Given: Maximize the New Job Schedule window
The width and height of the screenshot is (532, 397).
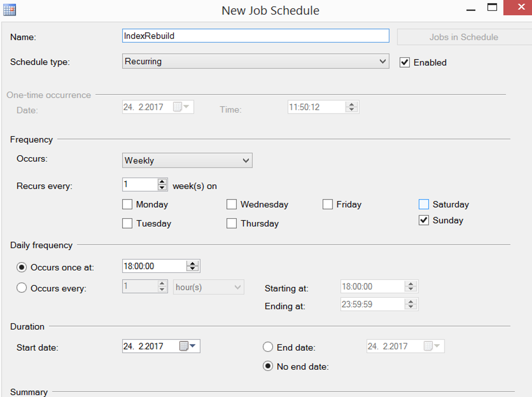Looking at the screenshot, I should coord(492,8).
